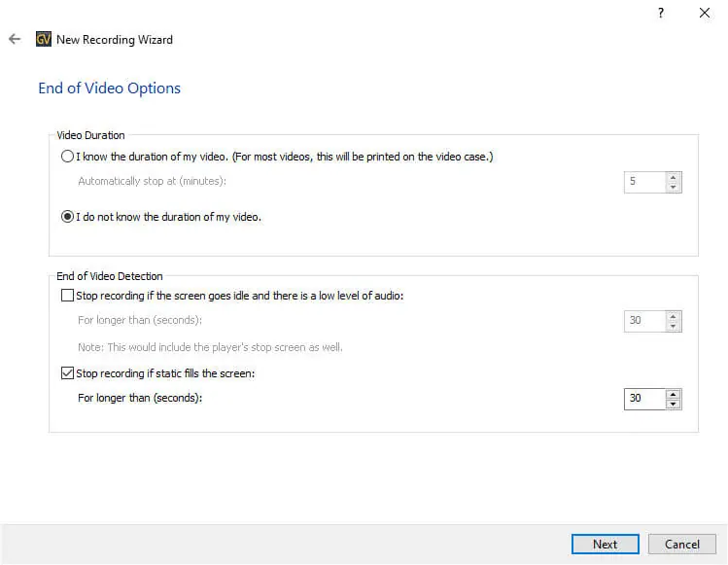
Task: Click the 'End of Video Detection' group label
Action: 110,276
